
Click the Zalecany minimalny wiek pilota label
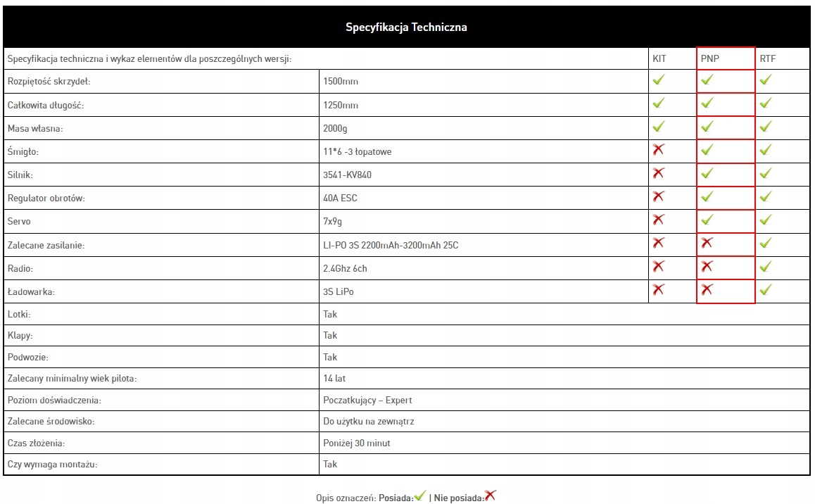click(72, 379)
